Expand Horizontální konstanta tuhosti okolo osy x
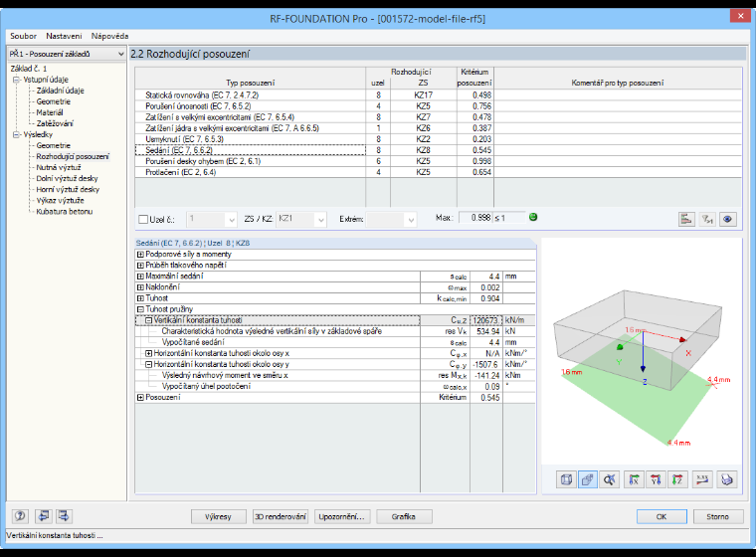756x557 pixels. [149, 353]
